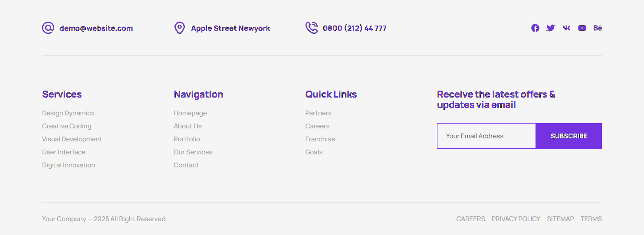Image resolution: width=644 pixels, height=235 pixels.
Task: Click the location pin icon
Action: click(179, 28)
